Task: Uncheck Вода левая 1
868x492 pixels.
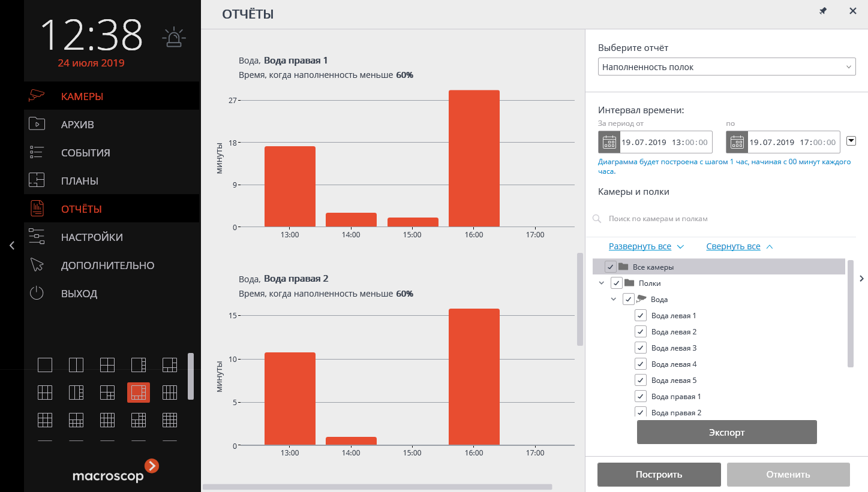Action: (x=640, y=315)
